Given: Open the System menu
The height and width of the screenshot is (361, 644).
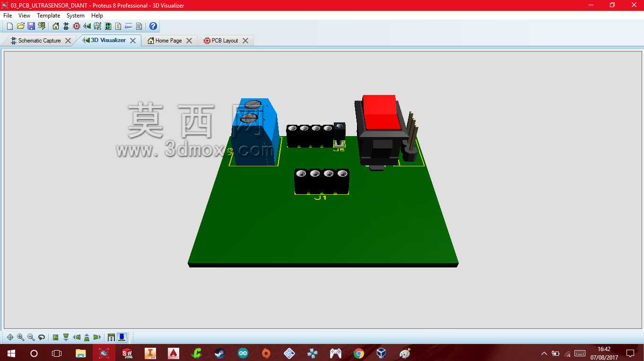Looking at the screenshot, I should [x=76, y=16].
